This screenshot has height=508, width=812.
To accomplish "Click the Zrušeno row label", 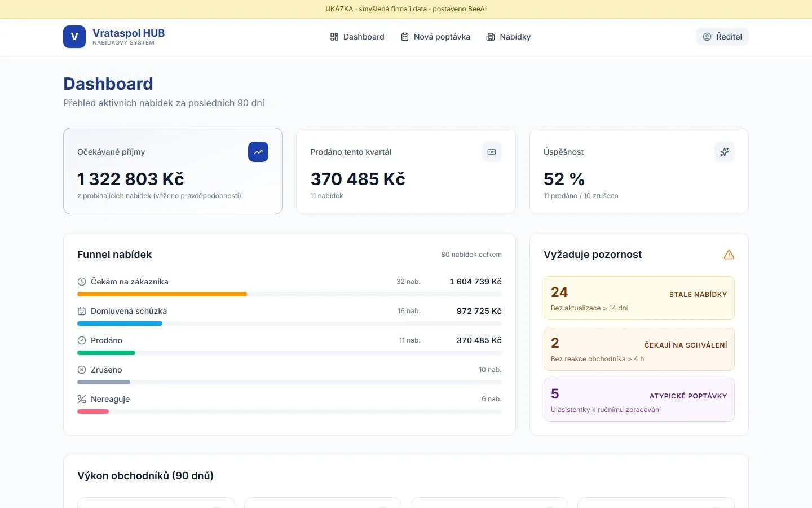I will pos(106,370).
